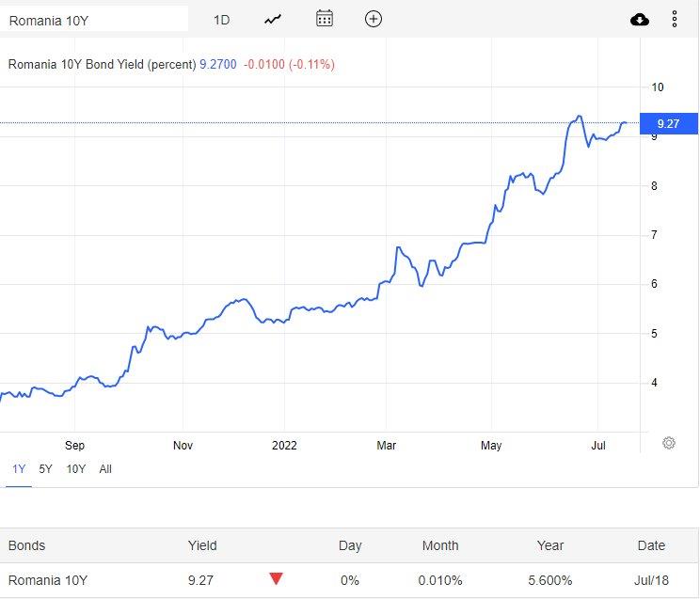
Task: Click the Bonds column header
Action: [27, 545]
